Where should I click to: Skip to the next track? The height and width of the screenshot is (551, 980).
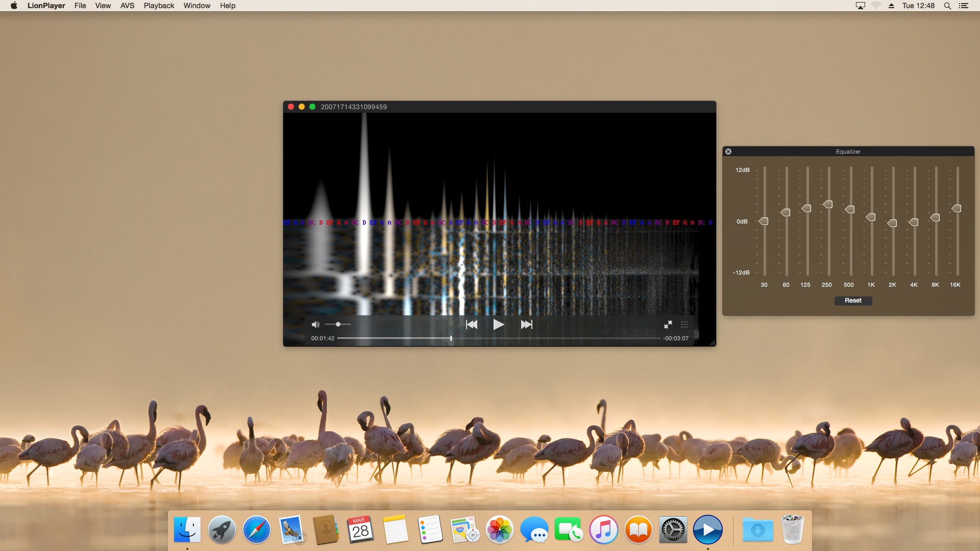[x=526, y=324]
